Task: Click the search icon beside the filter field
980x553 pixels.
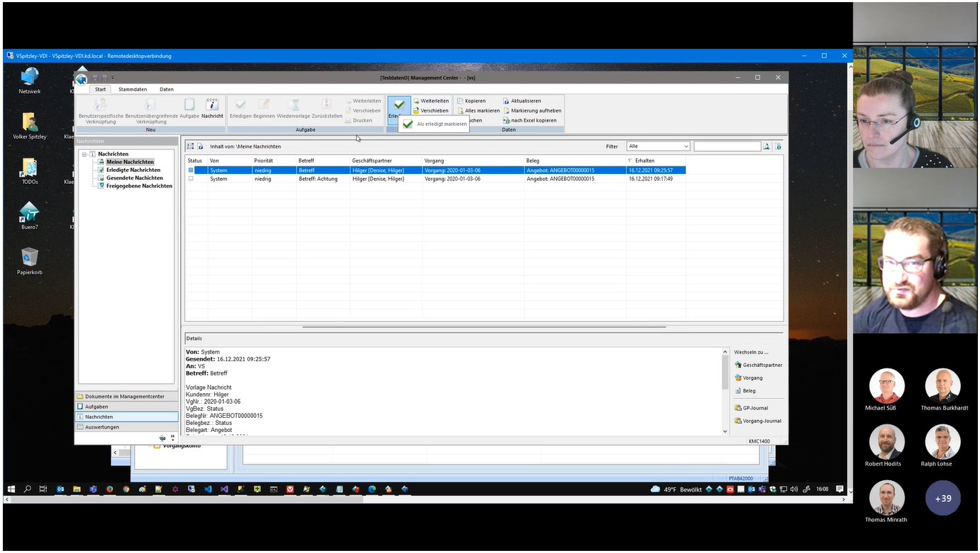Action: (766, 146)
